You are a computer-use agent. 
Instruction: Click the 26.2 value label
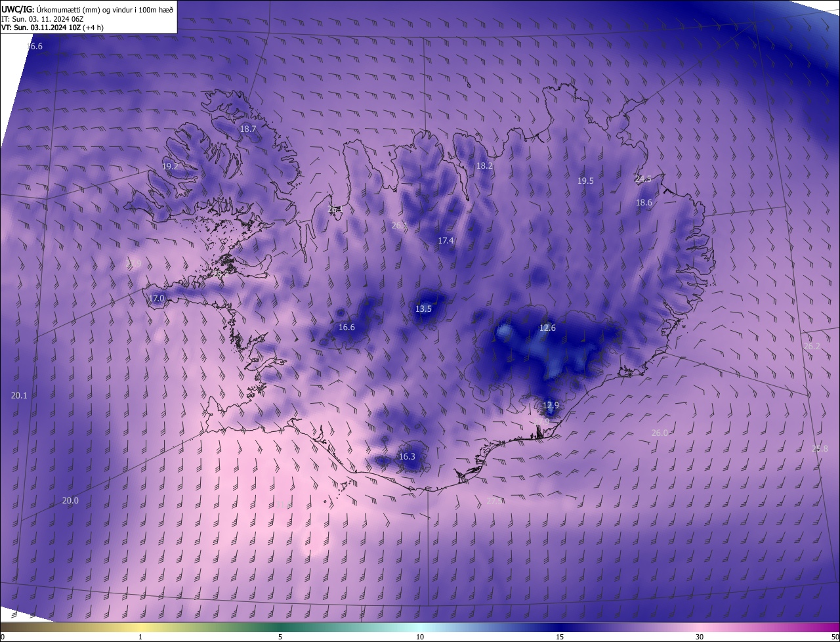812,346
